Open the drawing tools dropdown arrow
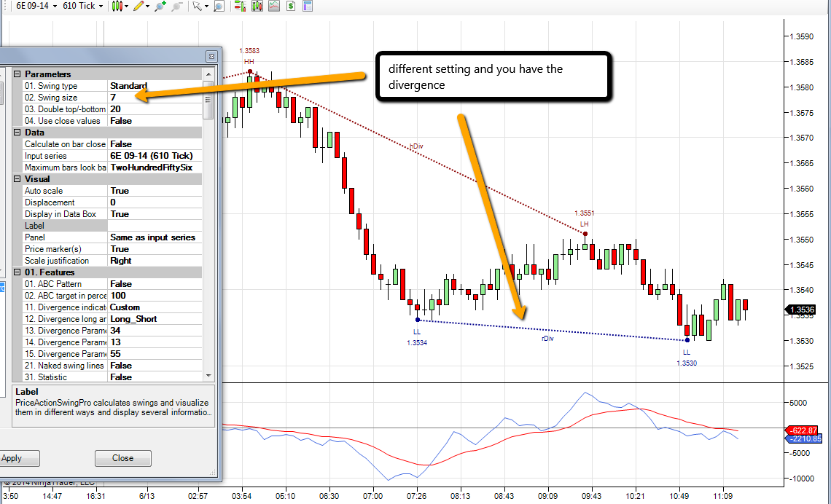Image resolution: width=831 pixels, height=504 pixels. [147, 7]
